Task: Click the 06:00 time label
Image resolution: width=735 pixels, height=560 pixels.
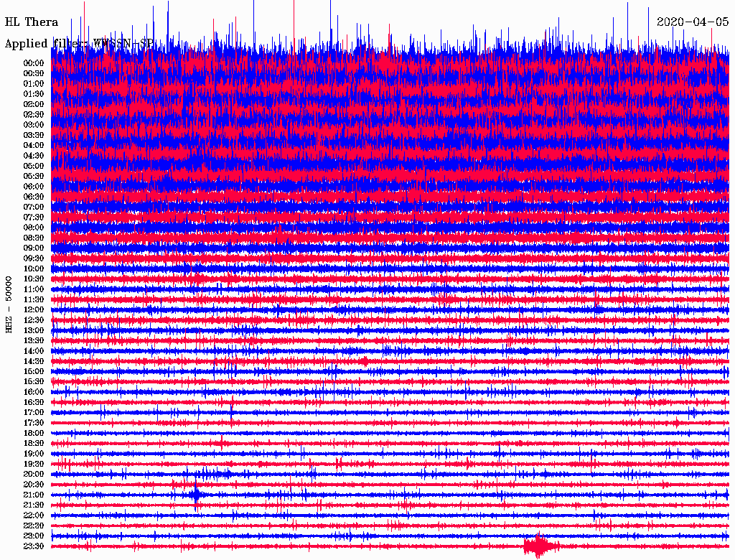Action: [x=34, y=186]
